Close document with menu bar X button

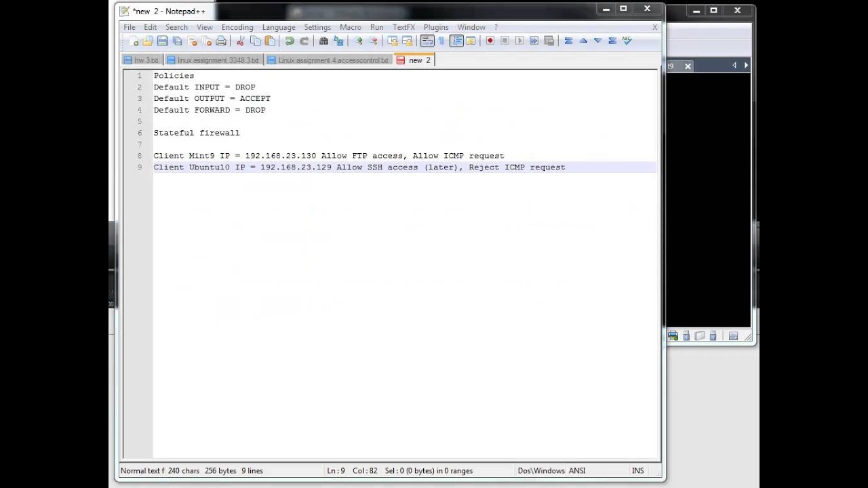coord(654,27)
